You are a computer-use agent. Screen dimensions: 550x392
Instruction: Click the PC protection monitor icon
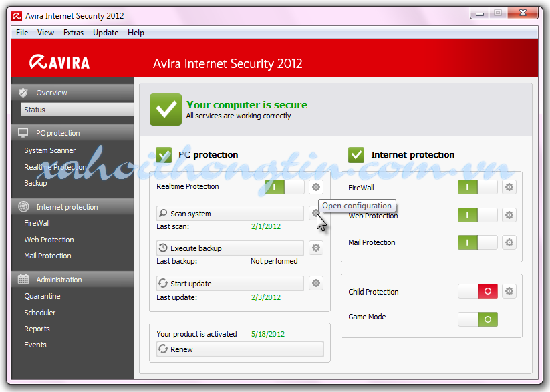coord(23,133)
